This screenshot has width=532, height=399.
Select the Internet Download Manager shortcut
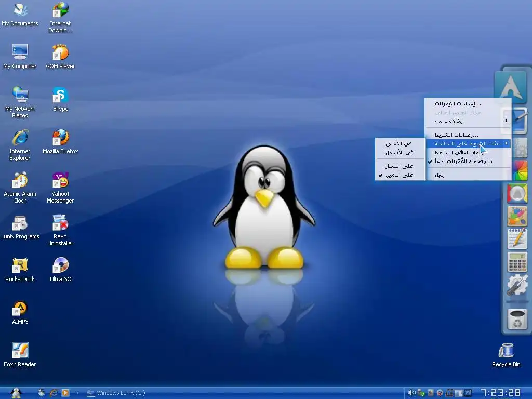[x=60, y=18]
